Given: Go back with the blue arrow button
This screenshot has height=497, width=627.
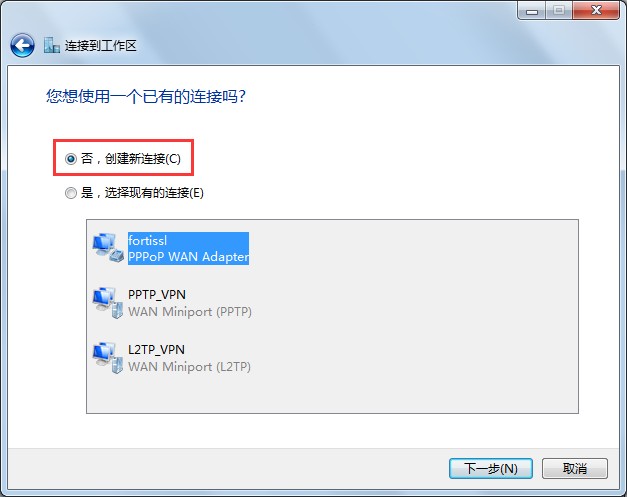Looking at the screenshot, I should [22, 46].
